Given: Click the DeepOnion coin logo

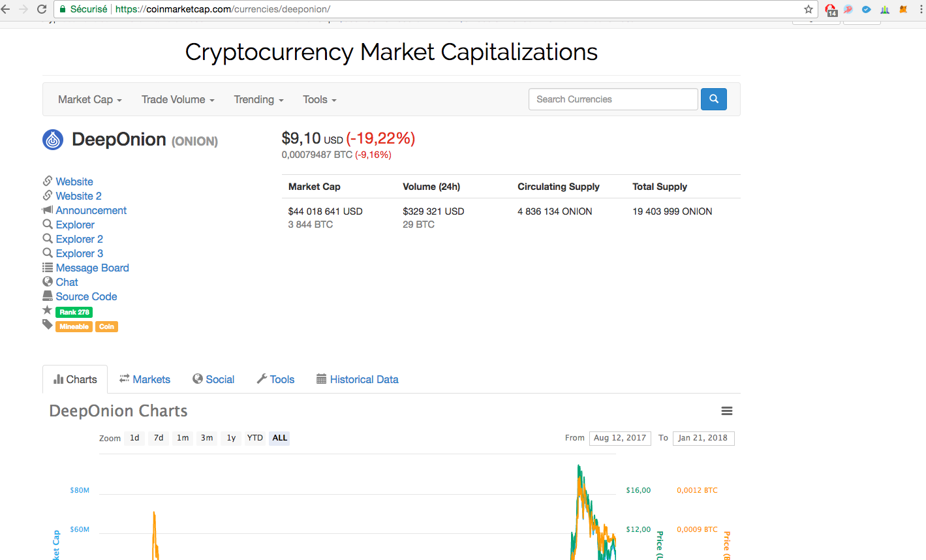Looking at the screenshot, I should pyautogui.click(x=53, y=140).
